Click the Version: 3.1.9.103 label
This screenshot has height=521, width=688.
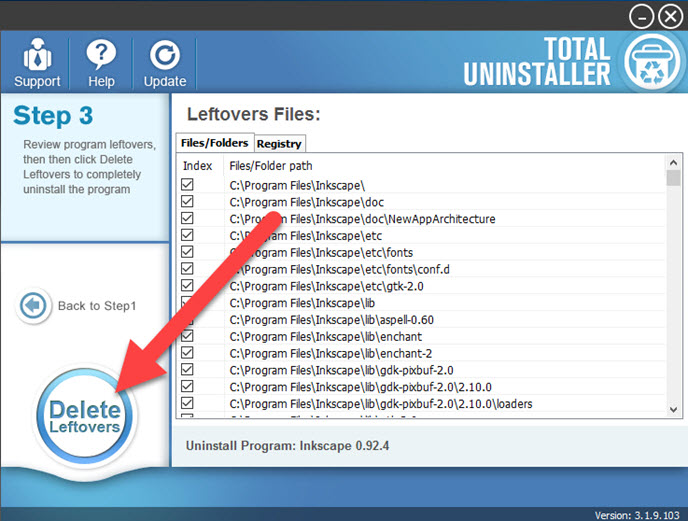click(x=637, y=515)
